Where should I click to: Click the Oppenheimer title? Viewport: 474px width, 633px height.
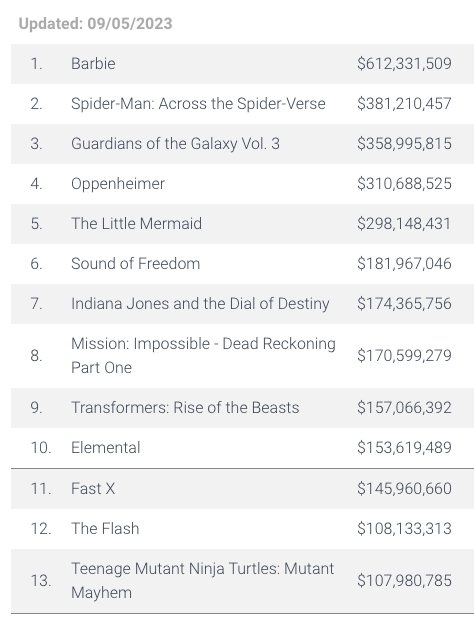(x=118, y=184)
